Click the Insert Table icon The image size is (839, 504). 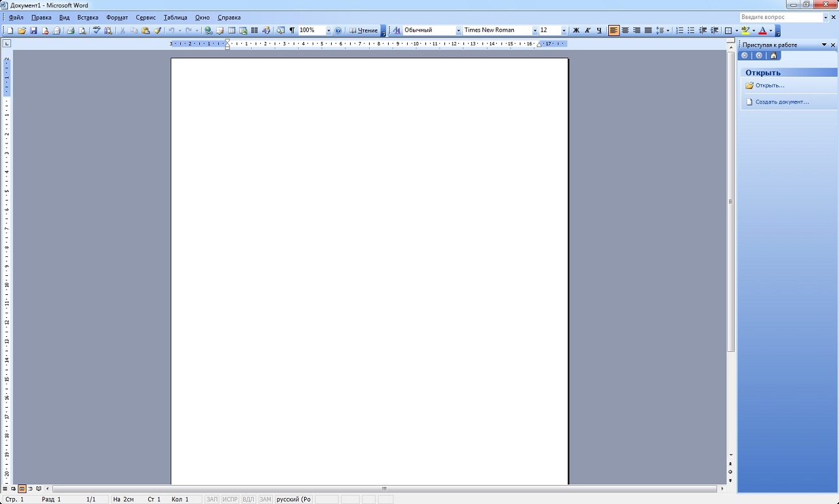[x=231, y=31]
